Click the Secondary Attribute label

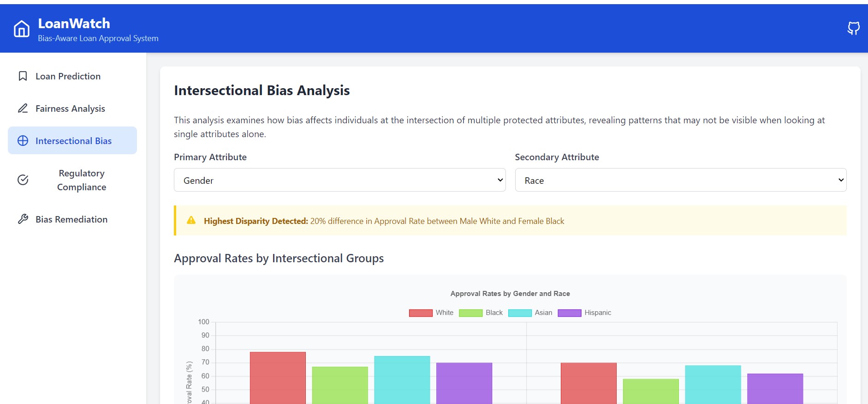point(557,157)
